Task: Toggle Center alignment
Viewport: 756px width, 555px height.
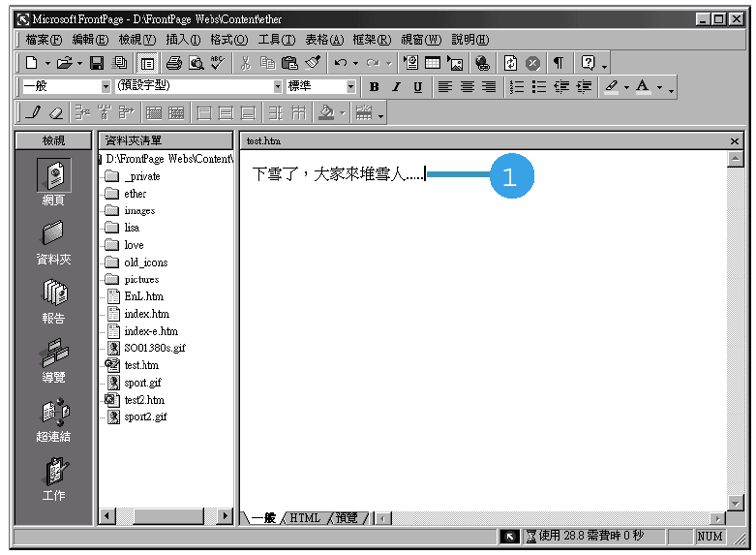Action: tap(467, 87)
